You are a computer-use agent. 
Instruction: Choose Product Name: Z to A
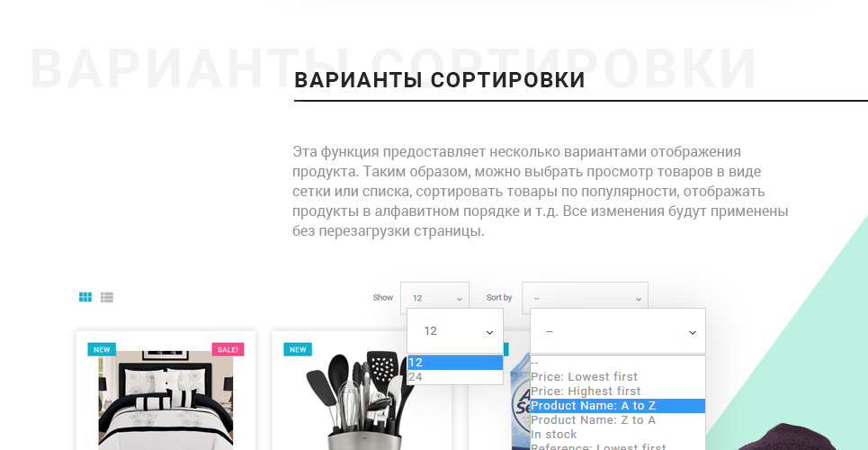click(x=618, y=420)
